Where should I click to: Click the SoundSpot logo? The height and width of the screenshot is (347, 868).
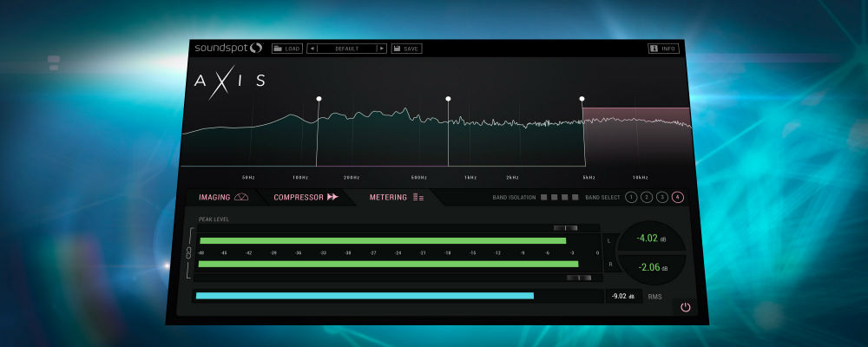228,49
